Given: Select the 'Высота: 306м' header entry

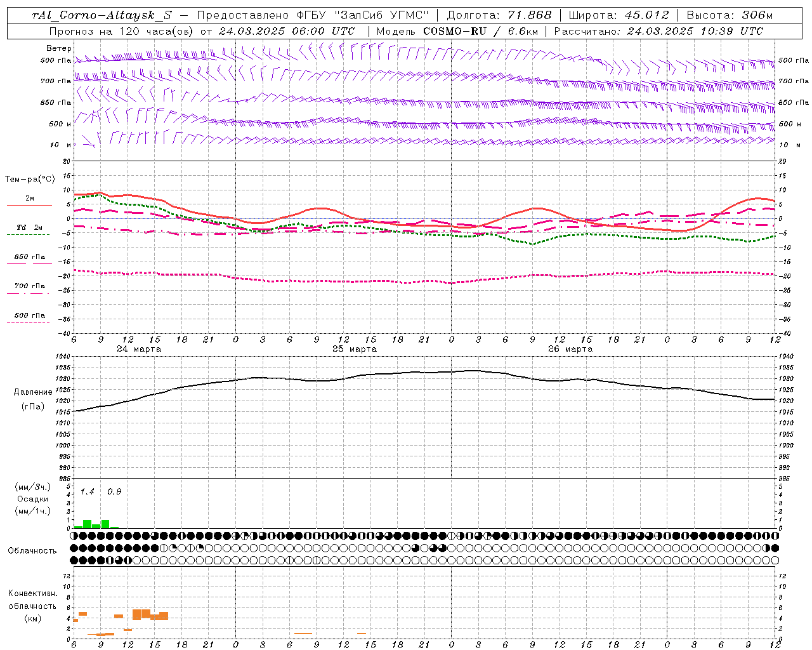Looking at the screenshot, I should coord(730,15).
